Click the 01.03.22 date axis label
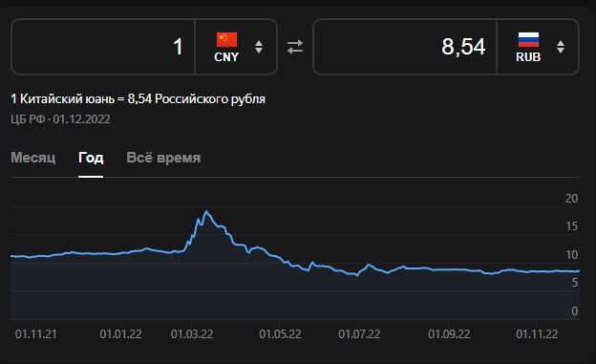The width and height of the screenshot is (596, 364). [x=192, y=334]
